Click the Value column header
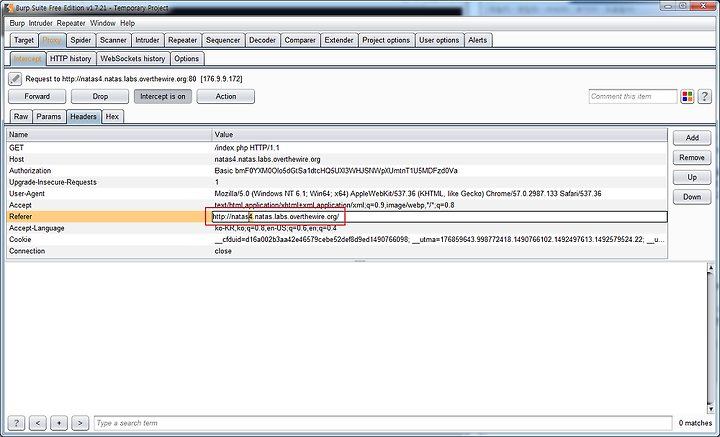This screenshot has height=437, width=720. click(439, 134)
